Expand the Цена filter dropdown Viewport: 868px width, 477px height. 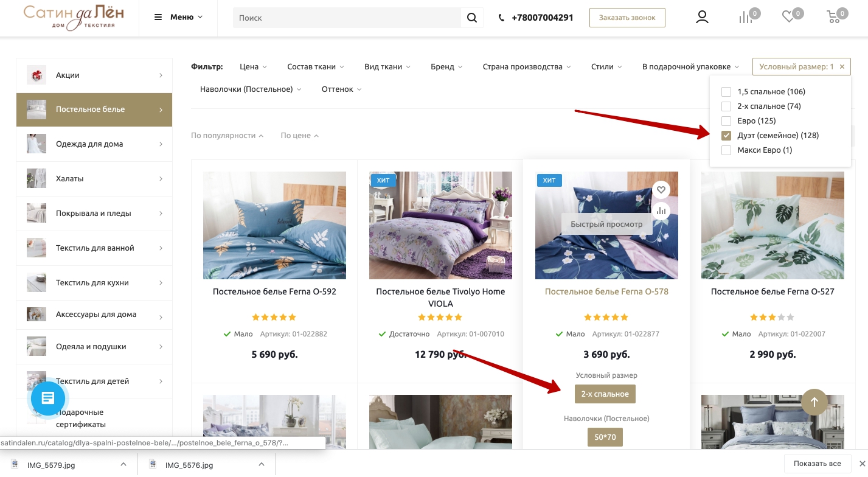click(x=253, y=67)
